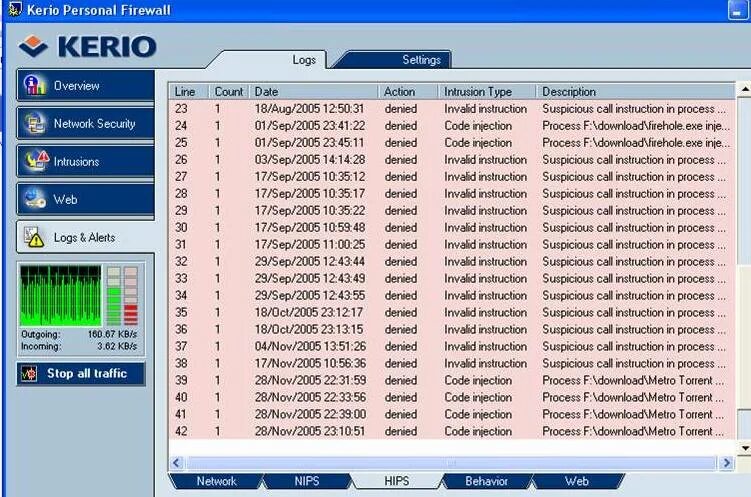Sort by the Date column header

tap(314, 91)
